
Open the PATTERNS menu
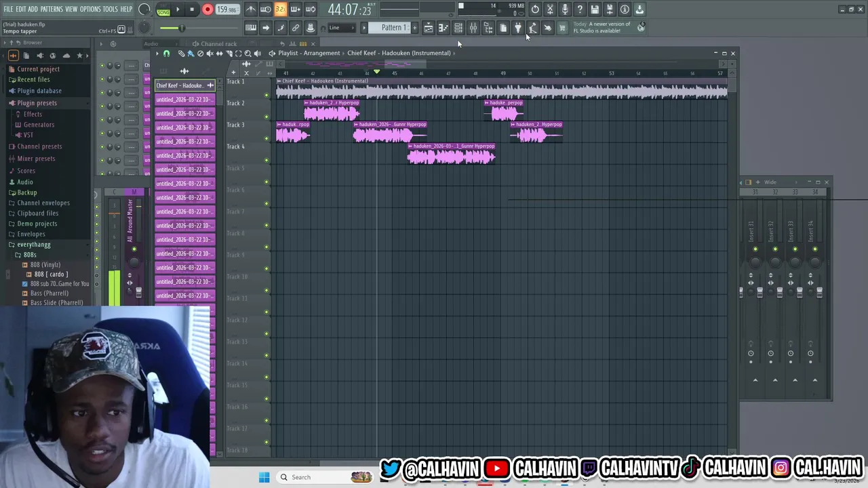[52, 9]
